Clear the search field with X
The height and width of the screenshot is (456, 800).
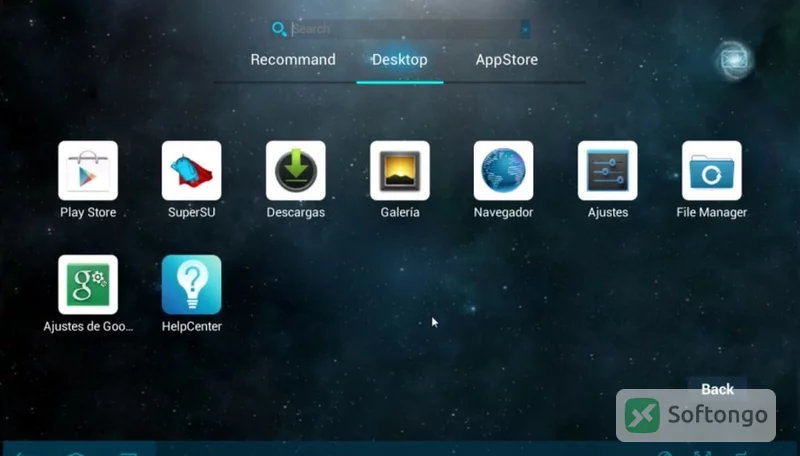pyautogui.click(x=524, y=30)
